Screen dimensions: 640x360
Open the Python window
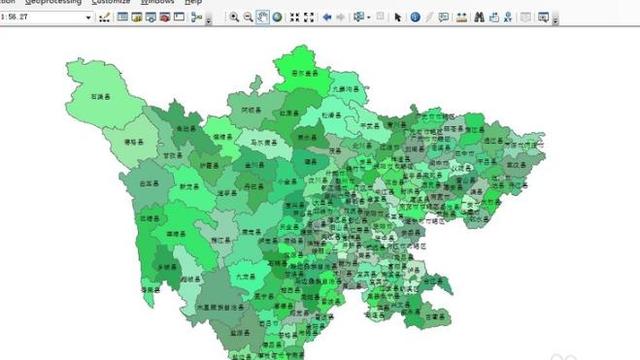pyautogui.click(x=179, y=17)
